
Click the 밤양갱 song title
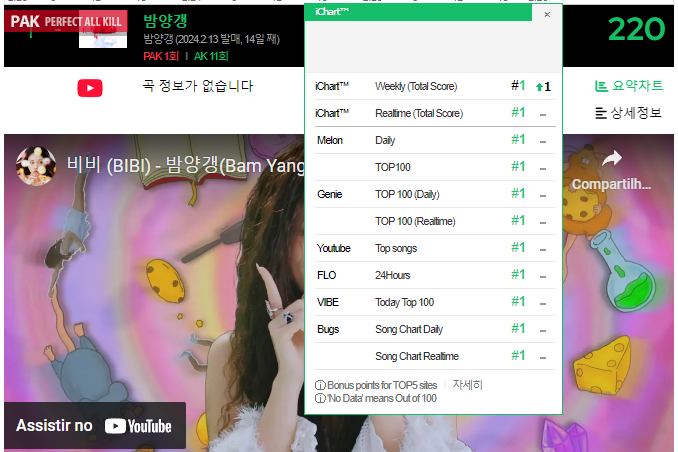(x=165, y=20)
